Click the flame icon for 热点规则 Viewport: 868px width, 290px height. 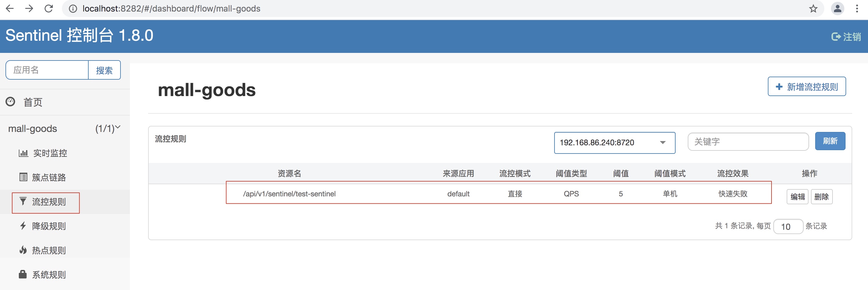point(23,250)
